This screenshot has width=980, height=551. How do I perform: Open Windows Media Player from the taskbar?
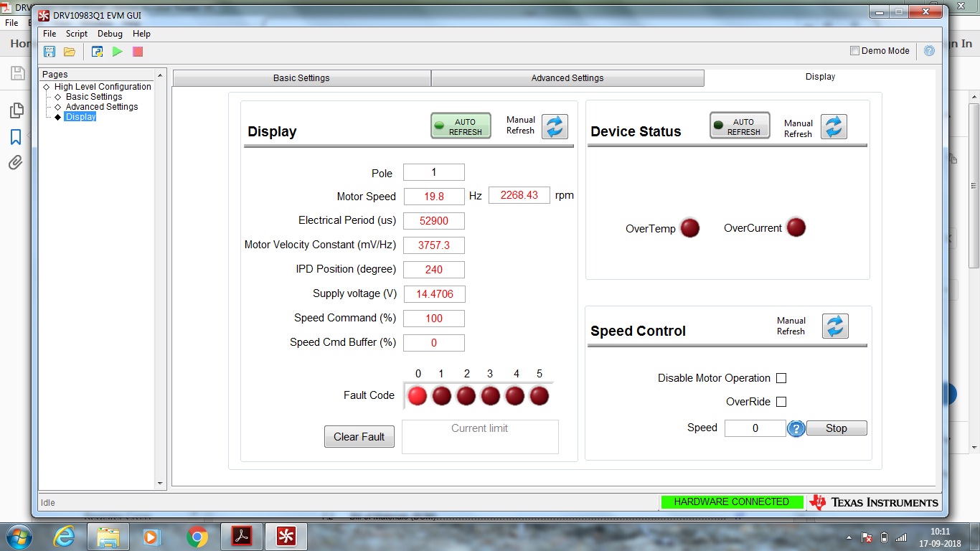click(151, 537)
